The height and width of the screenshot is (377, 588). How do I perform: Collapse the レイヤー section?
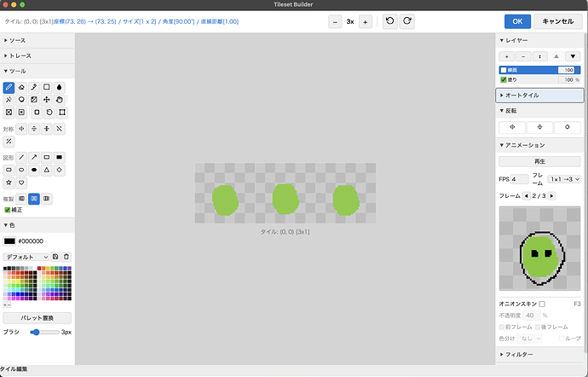click(x=539, y=41)
